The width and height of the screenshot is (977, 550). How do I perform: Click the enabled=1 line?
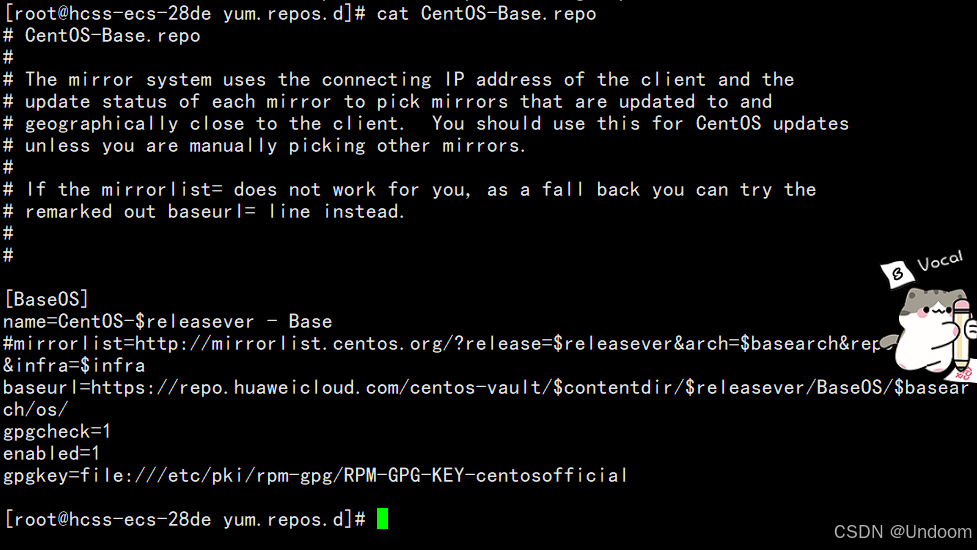pyautogui.click(x=51, y=453)
